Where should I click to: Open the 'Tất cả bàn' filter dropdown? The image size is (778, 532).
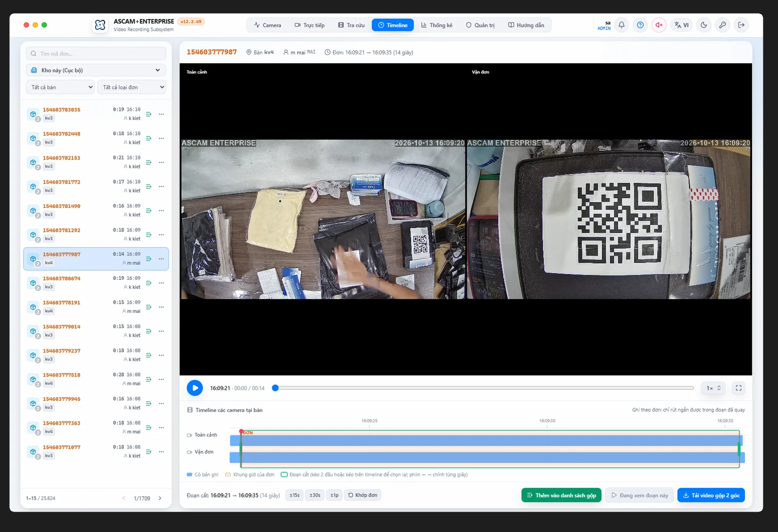pyautogui.click(x=60, y=87)
